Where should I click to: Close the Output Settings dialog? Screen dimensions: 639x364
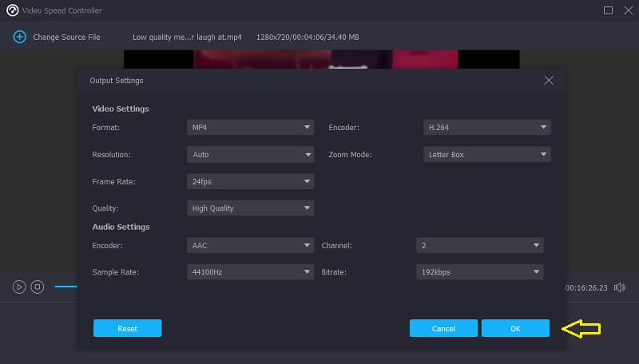(x=549, y=80)
